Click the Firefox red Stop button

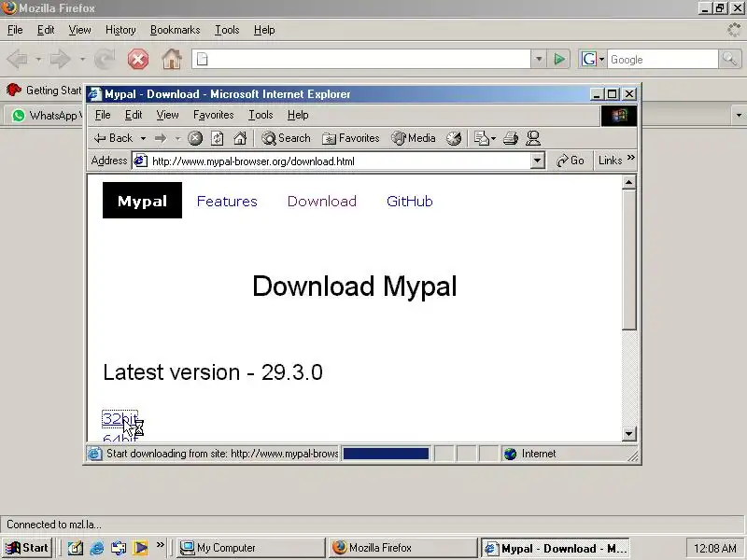pos(137,60)
